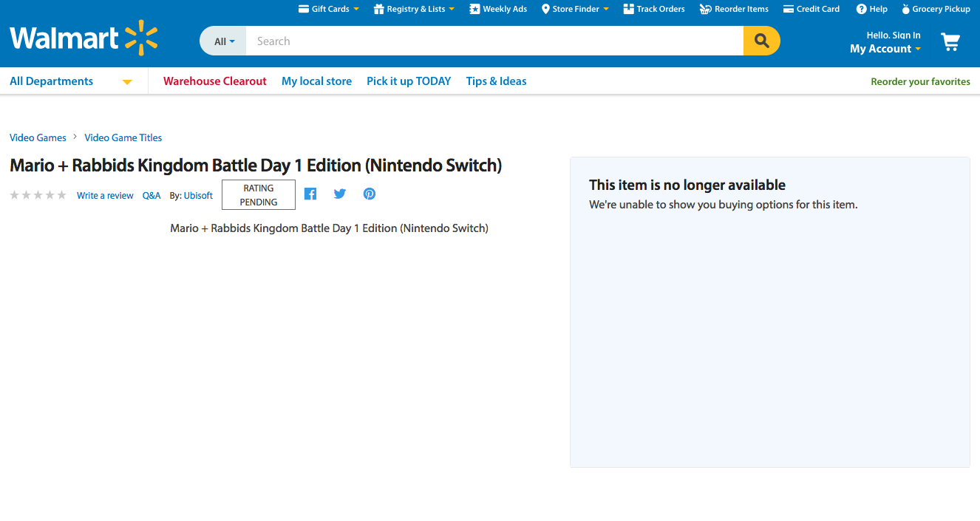This screenshot has height=521, width=980.
Task: Expand the Store Finder dropdown arrow
Action: pos(606,9)
